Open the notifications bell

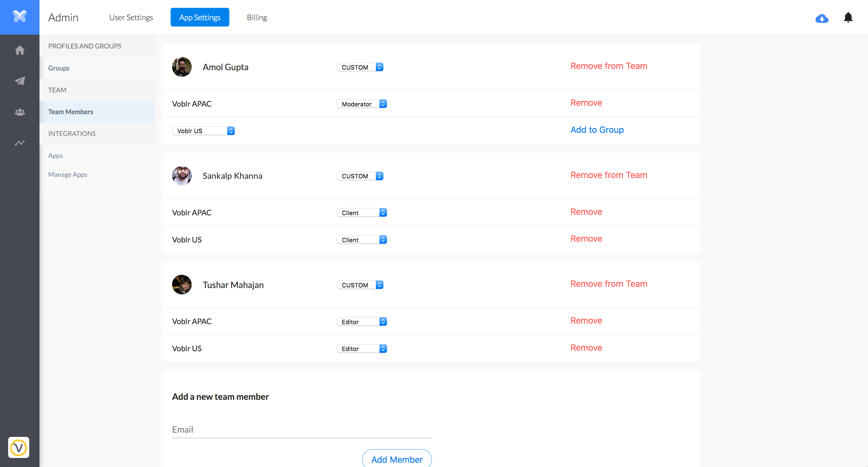coord(848,17)
